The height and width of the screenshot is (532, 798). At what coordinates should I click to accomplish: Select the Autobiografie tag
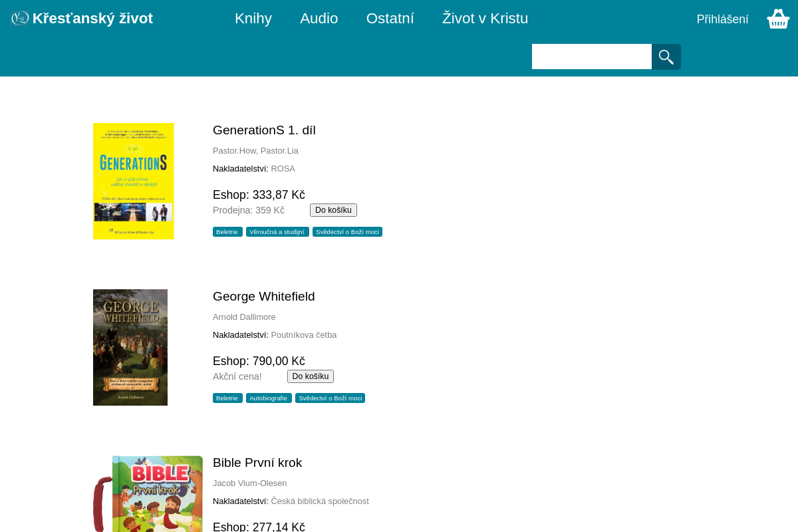(x=269, y=398)
